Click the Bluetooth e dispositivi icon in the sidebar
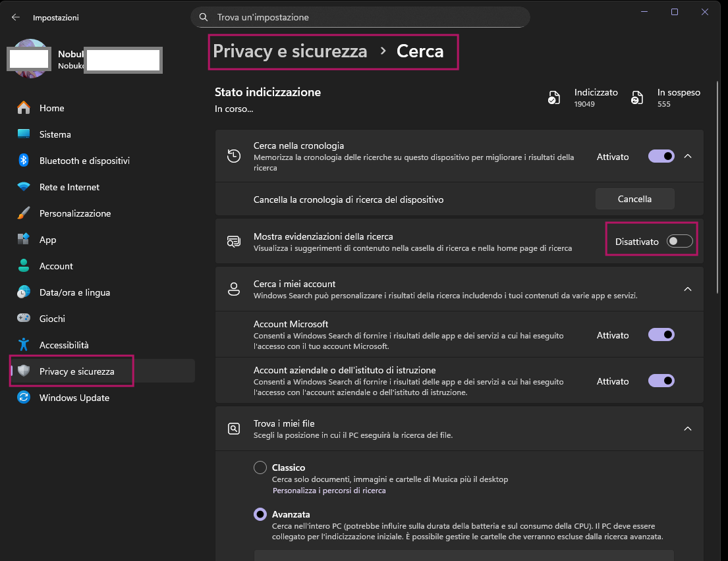 (x=24, y=160)
